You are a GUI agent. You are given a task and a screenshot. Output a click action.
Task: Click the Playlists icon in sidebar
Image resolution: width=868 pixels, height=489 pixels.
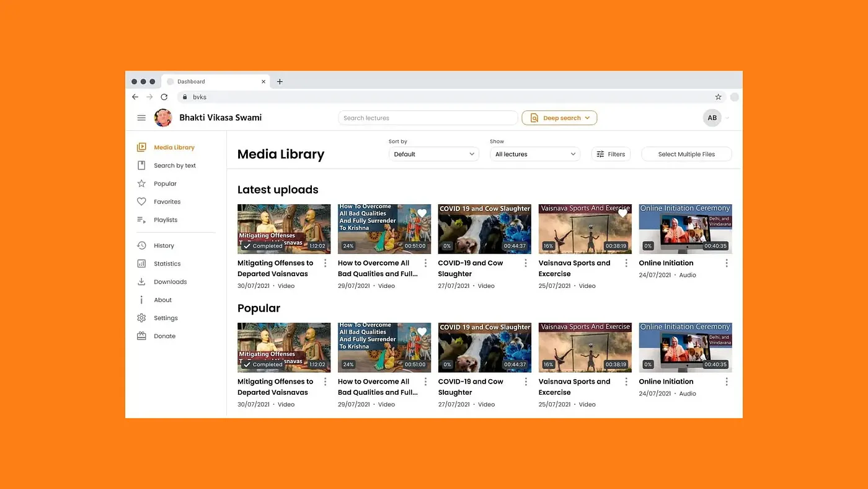141,220
